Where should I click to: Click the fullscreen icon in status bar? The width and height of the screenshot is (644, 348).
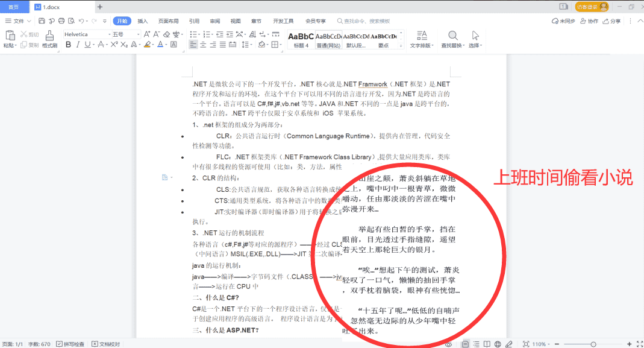coord(640,344)
